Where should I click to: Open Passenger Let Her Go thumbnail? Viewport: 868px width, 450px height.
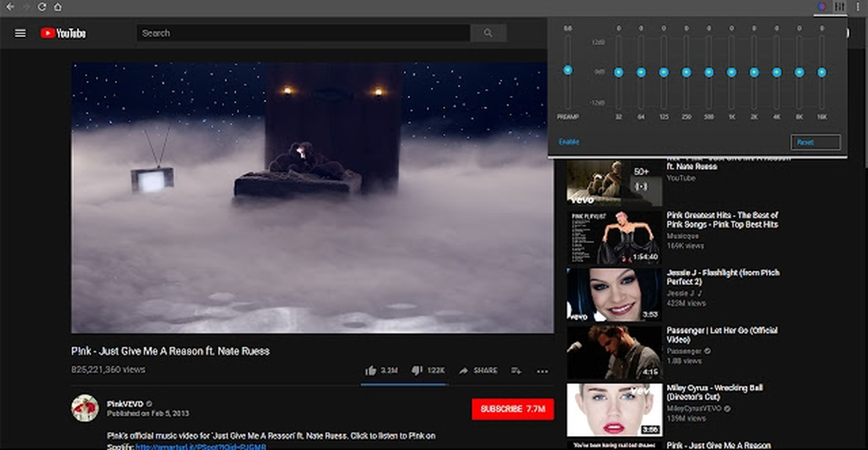pyautogui.click(x=614, y=352)
